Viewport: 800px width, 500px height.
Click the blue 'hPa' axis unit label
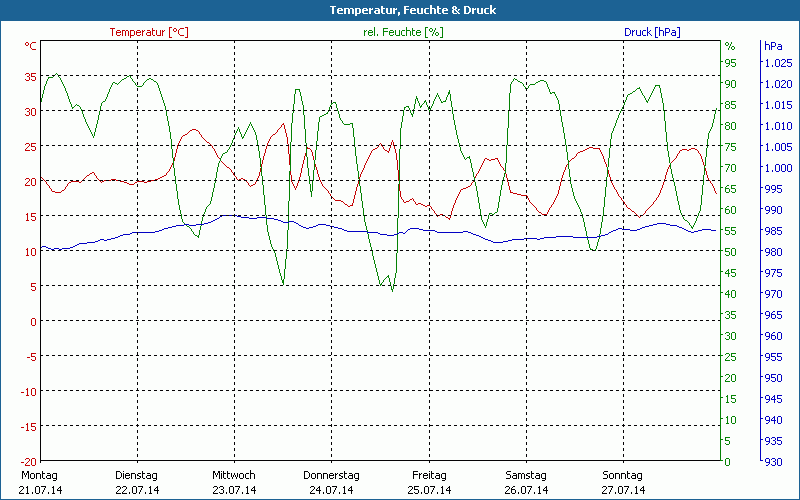[x=773, y=46]
